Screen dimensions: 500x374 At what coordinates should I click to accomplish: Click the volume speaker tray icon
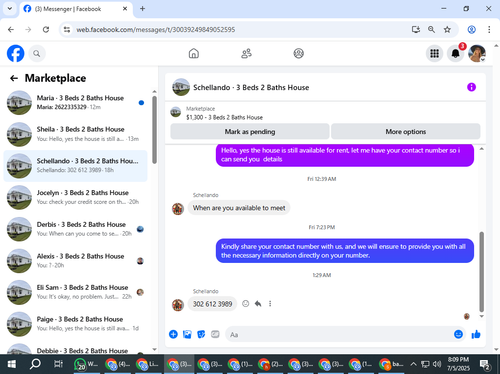(x=437, y=364)
